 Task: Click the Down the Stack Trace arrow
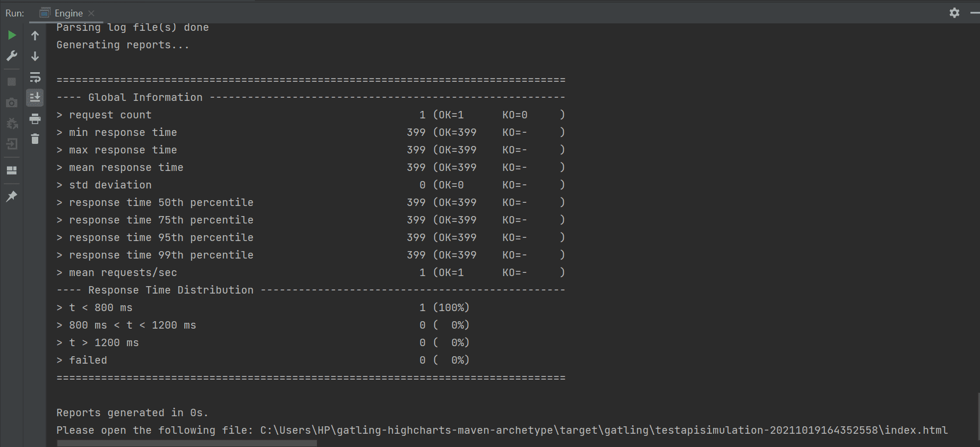pos(35,56)
